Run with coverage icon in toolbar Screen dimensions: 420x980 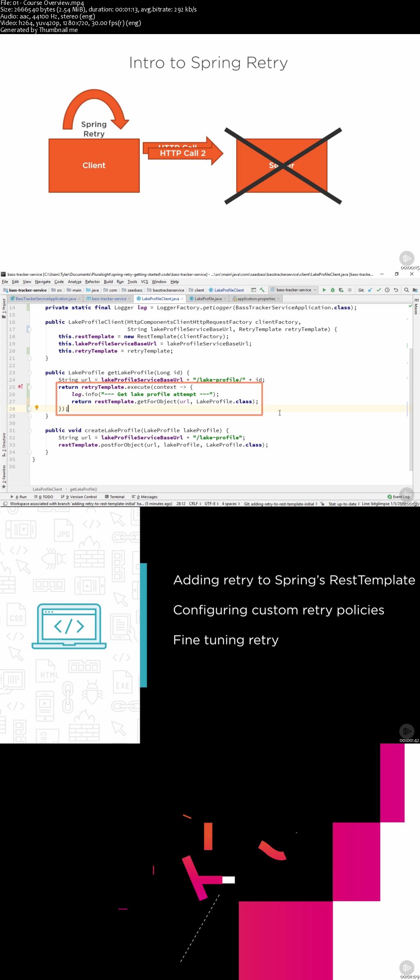coord(341,290)
